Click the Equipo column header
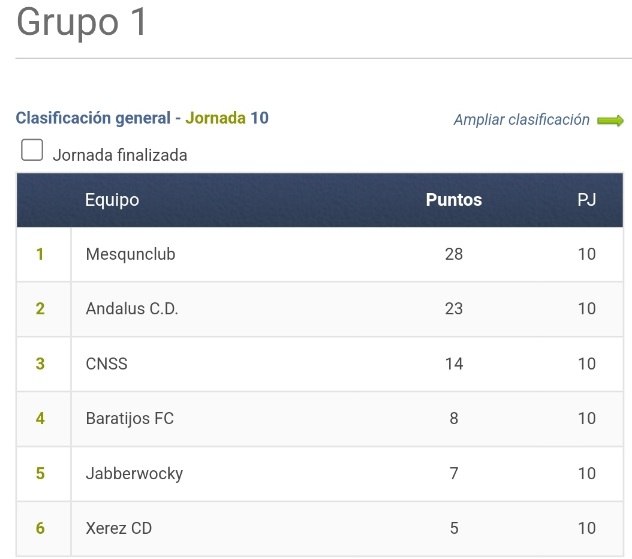This screenshot has height=559, width=632. tap(112, 200)
